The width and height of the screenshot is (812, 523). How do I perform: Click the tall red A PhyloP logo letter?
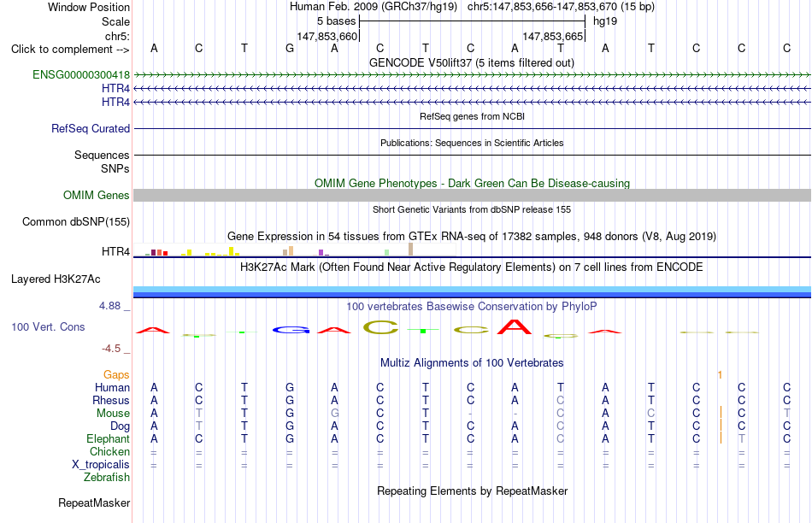point(515,326)
